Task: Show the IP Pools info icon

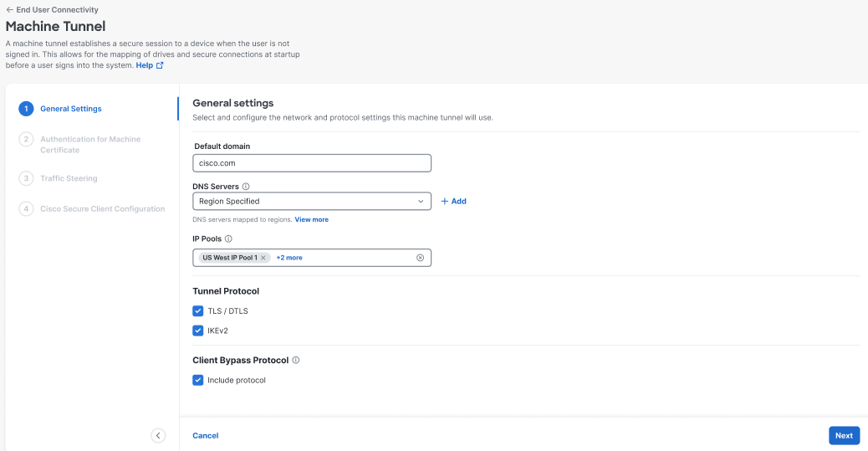Action: tap(228, 238)
